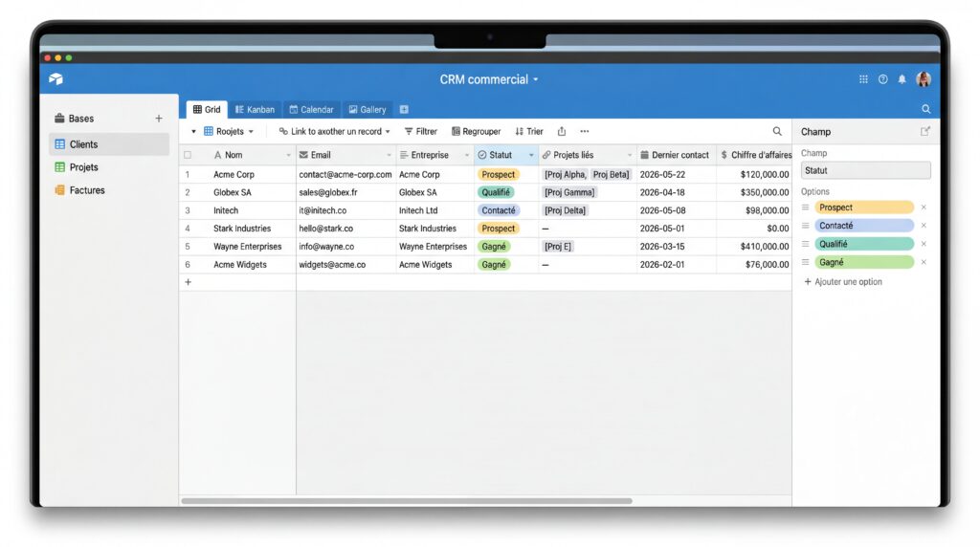Click the search icon in the toolbar
The width and height of the screenshot is (980, 547).
click(777, 131)
